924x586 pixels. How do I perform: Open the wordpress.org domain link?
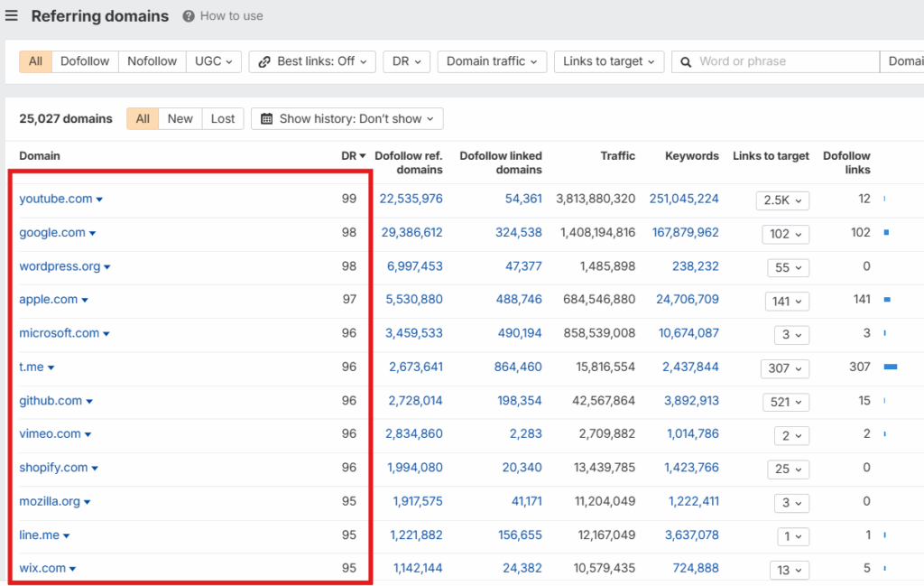click(60, 265)
